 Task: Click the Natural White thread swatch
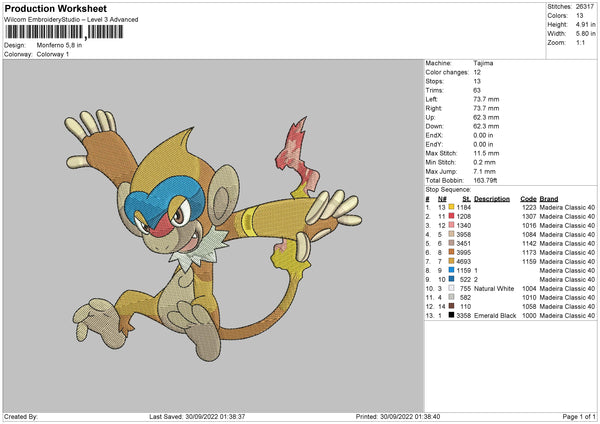coord(452,288)
